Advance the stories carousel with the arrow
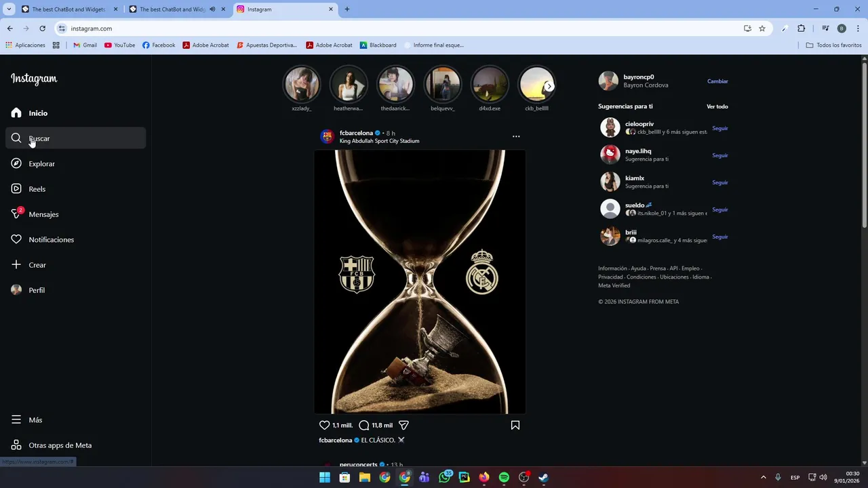This screenshot has width=868, height=488. pos(549,87)
